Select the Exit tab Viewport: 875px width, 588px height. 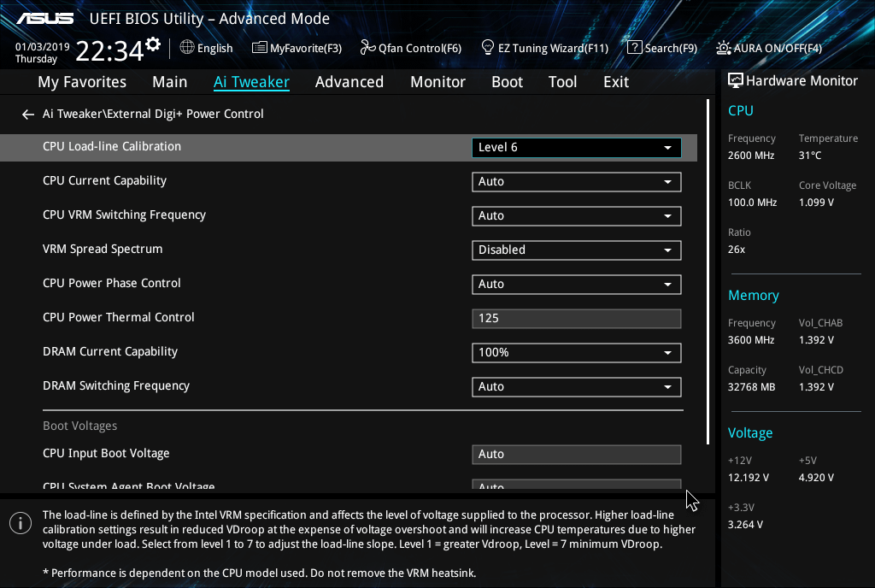616,82
